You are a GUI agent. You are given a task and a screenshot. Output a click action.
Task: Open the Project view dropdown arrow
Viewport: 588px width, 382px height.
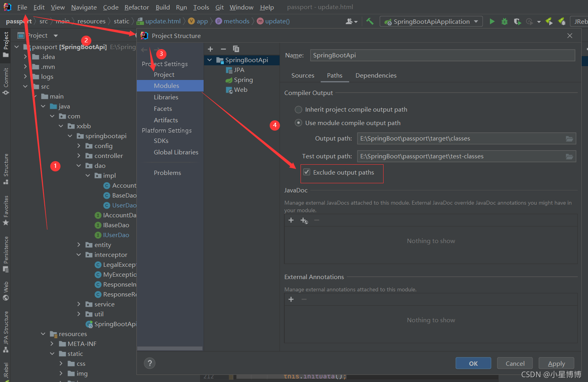56,36
